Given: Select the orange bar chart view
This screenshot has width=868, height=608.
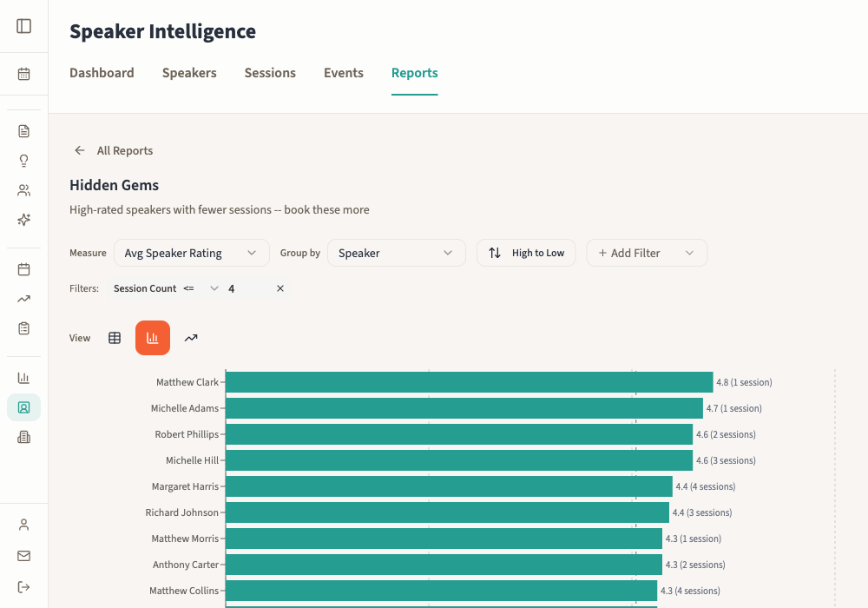Looking at the screenshot, I should [x=153, y=338].
